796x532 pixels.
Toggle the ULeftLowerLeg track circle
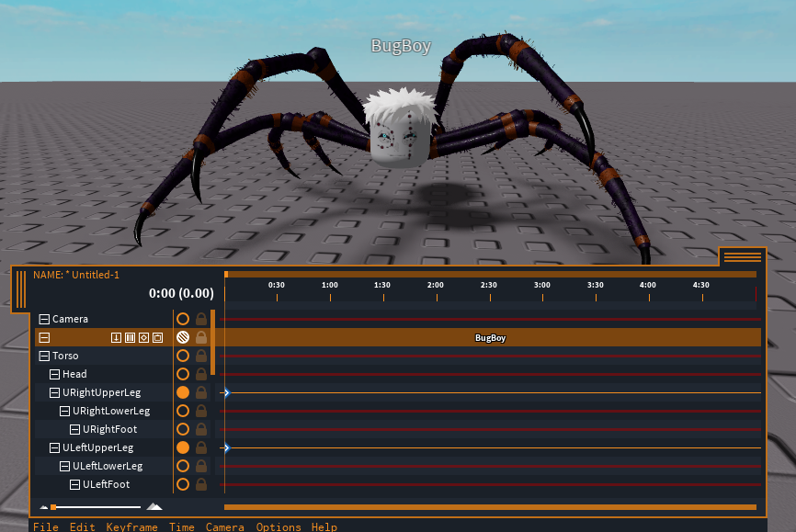pyautogui.click(x=183, y=466)
